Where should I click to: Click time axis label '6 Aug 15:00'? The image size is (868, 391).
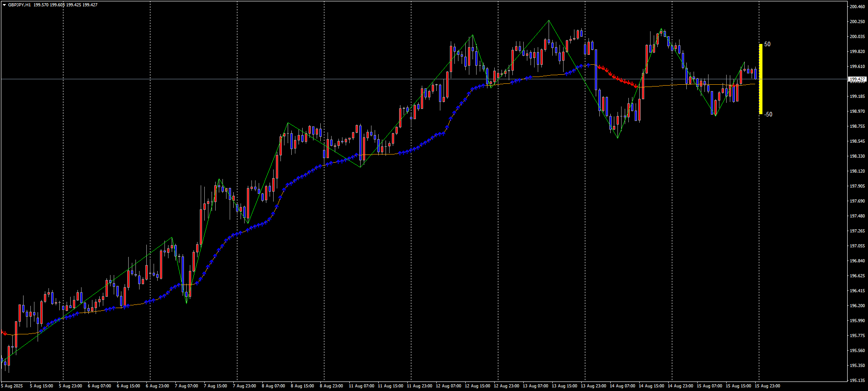pos(129,386)
